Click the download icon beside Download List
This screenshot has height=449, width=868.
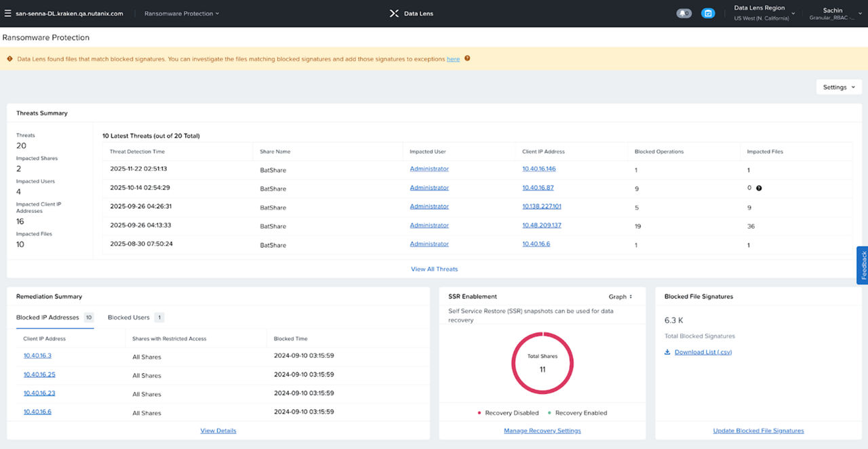pyautogui.click(x=667, y=353)
